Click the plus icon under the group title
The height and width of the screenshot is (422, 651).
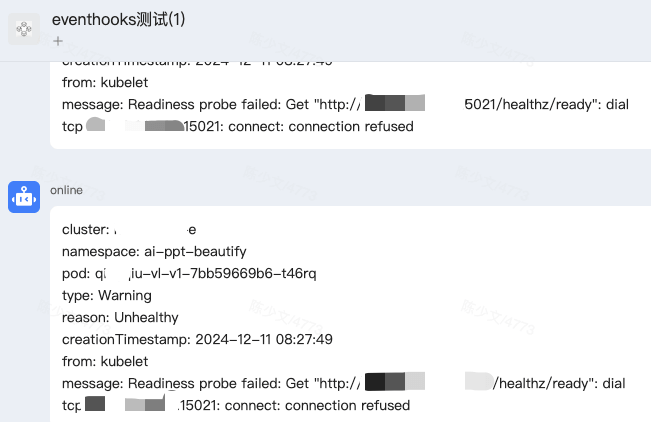pyautogui.click(x=58, y=41)
